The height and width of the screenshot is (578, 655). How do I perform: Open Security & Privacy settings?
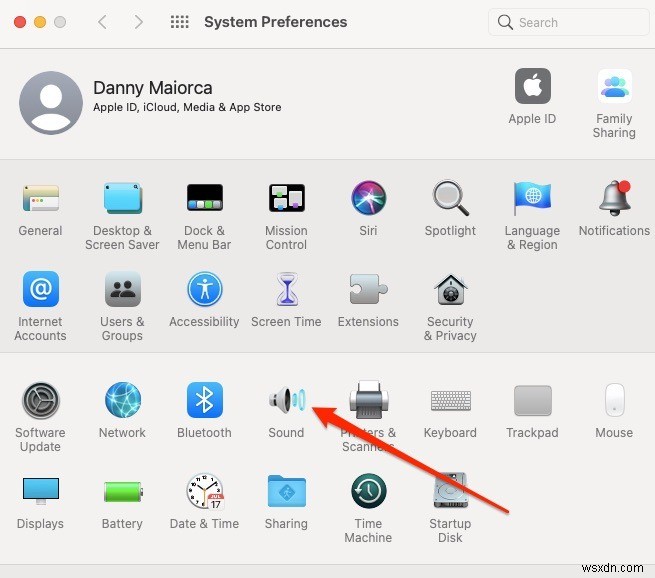[450, 289]
